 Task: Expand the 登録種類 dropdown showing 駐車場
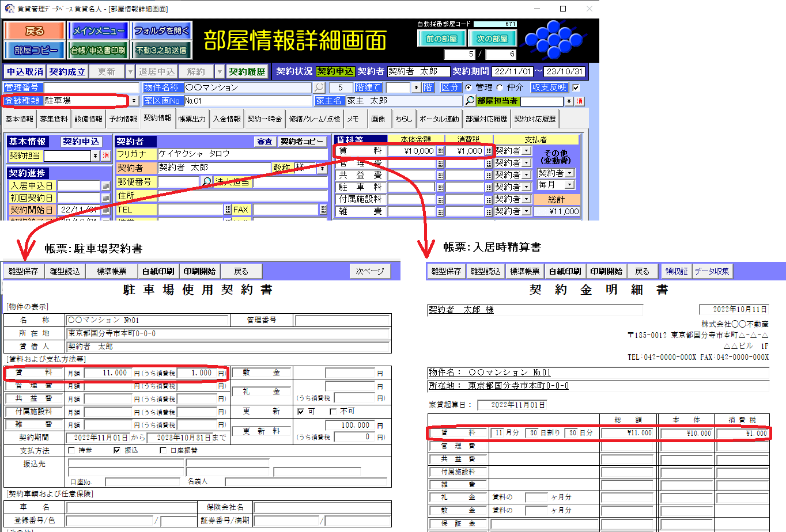click(134, 101)
